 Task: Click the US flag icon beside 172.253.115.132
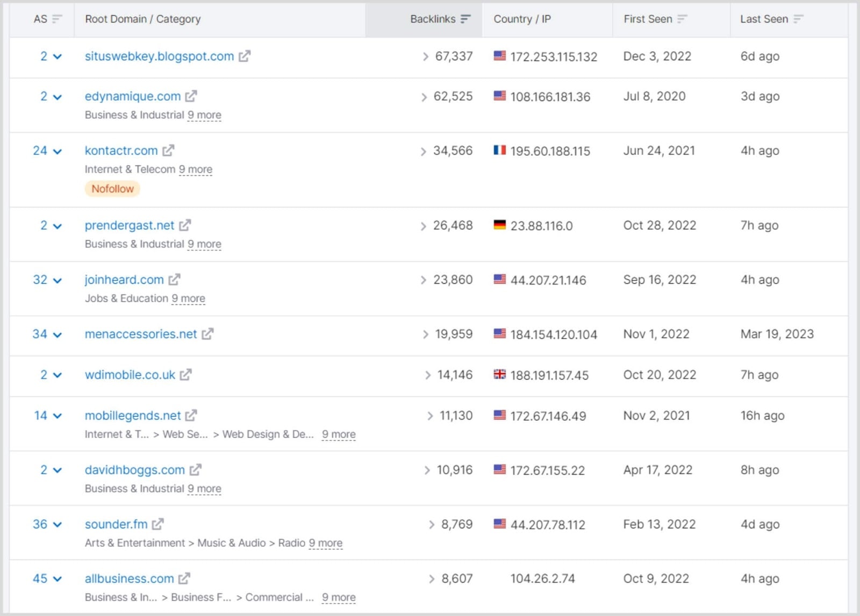pos(499,56)
